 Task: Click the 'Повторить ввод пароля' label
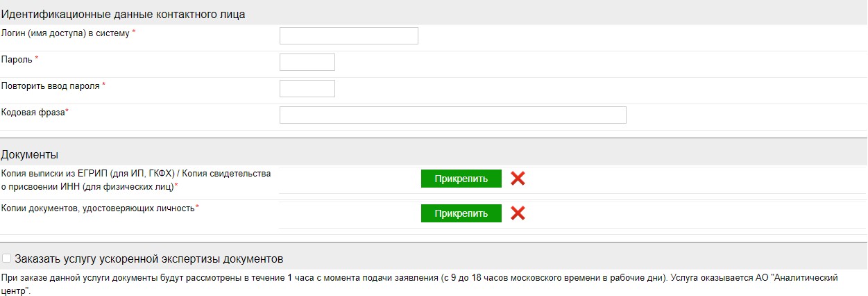tap(51, 85)
